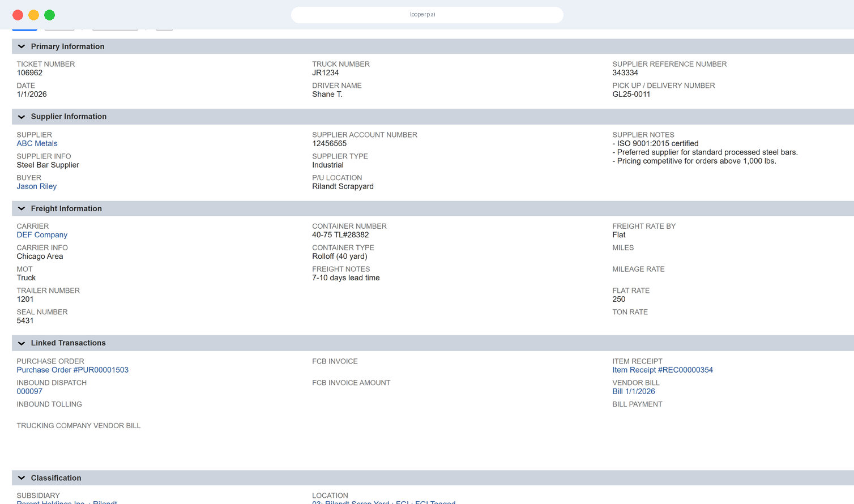Select truck number JR1234
The height and width of the screenshot is (504, 854).
326,73
